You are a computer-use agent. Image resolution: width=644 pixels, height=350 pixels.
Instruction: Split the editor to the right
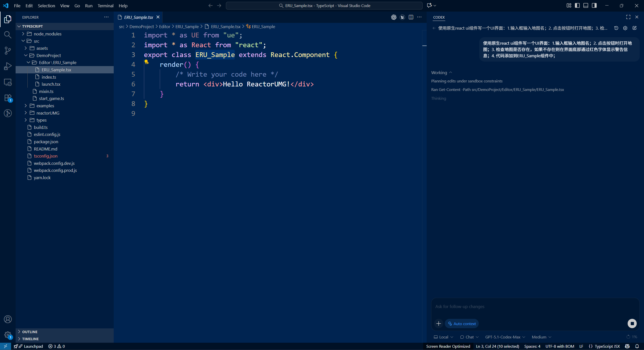point(411,17)
